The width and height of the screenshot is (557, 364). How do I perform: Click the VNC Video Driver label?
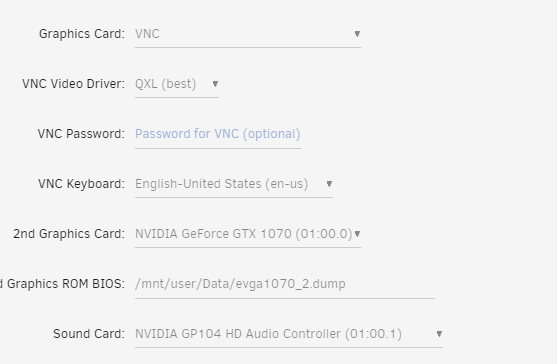[74, 84]
